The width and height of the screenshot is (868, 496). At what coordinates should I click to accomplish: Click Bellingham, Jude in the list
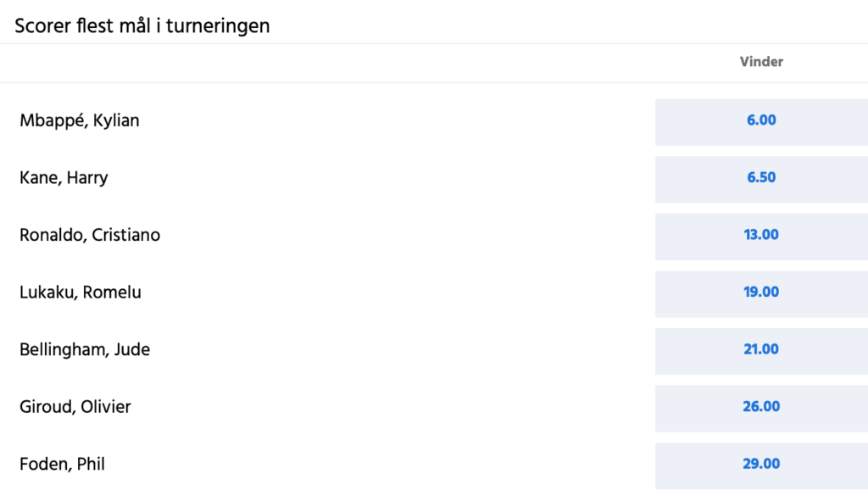[x=85, y=349]
